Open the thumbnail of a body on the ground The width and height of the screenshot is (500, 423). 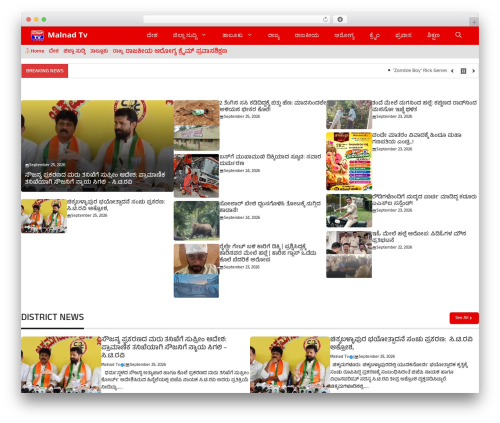(196, 125)
